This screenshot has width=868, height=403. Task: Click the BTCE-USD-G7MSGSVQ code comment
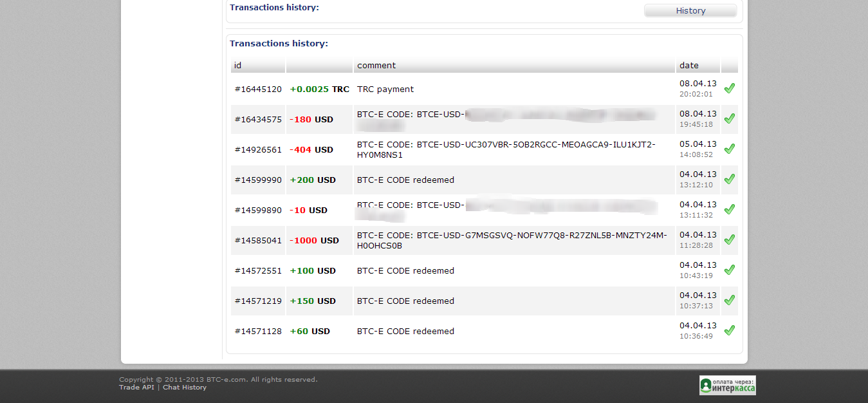[x=512, y=241]
